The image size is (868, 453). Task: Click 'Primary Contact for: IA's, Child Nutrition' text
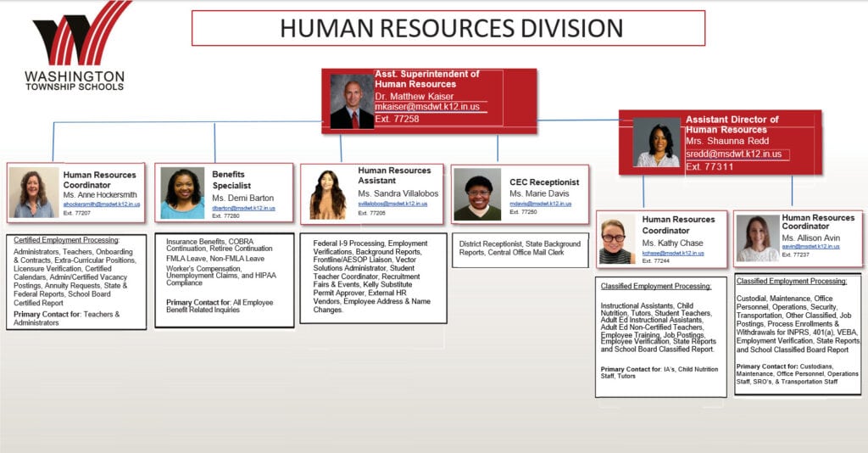[659, 372]
